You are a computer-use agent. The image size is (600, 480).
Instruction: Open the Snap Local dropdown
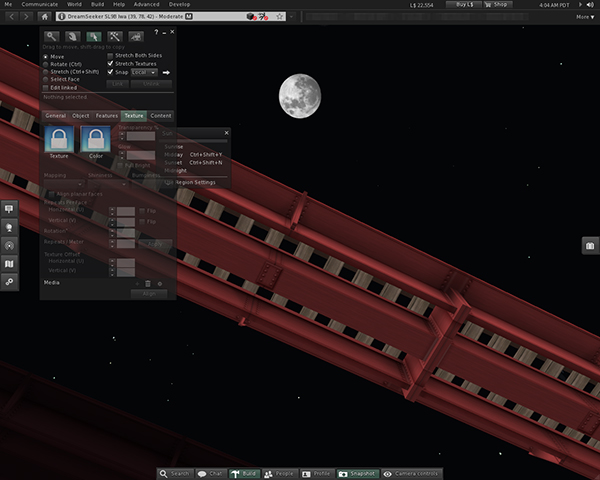coord(144,72)
